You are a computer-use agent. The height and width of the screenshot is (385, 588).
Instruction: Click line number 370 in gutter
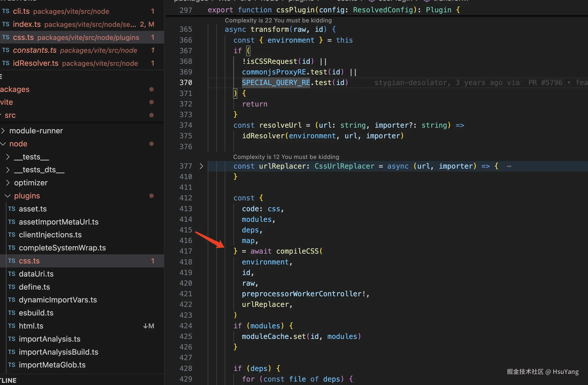point(185,83)
